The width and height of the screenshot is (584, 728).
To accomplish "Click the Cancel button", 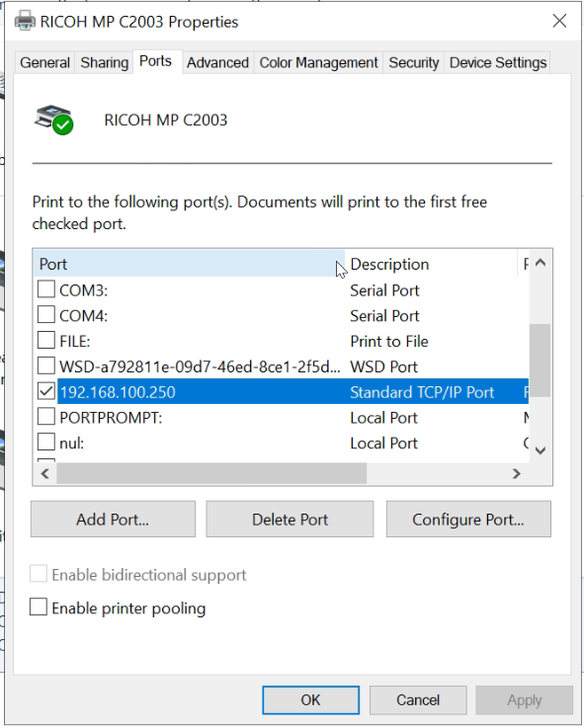I will point(418,700).
